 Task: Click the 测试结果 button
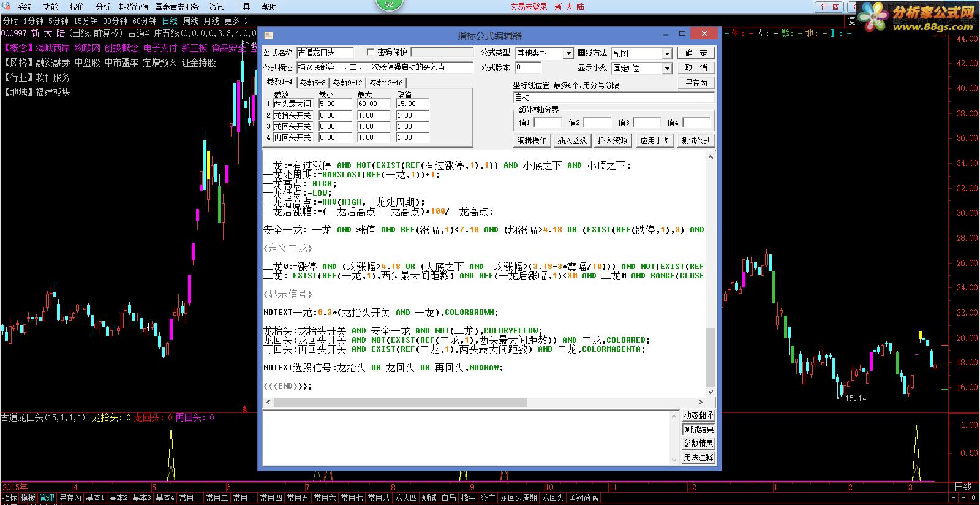point(698,430)
